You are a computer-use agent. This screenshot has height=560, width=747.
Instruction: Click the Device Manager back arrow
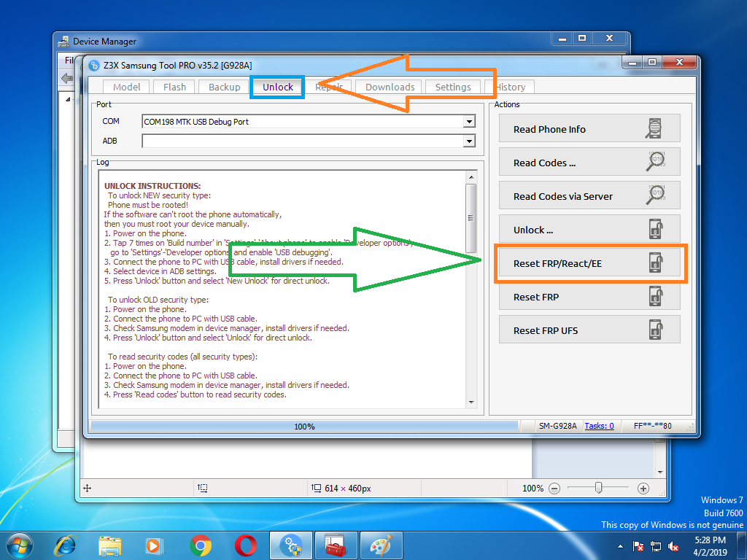(x=67, y=77)
